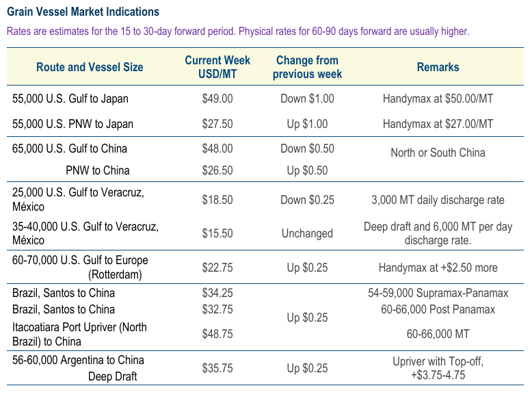Image resolution: width=532 pixels, height=401 pixels.
Task: Click the "North or South China" remark
Action: coord(438,153)
